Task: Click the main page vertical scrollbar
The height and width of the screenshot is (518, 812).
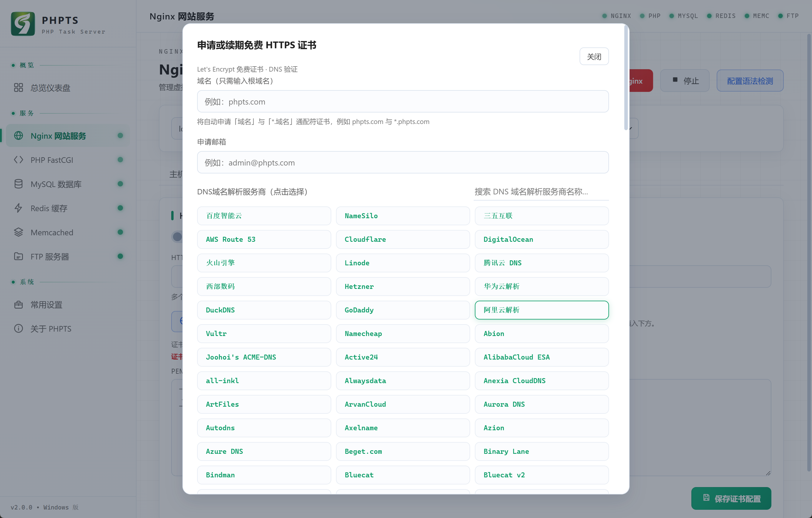Action: (x=809, y=252)
